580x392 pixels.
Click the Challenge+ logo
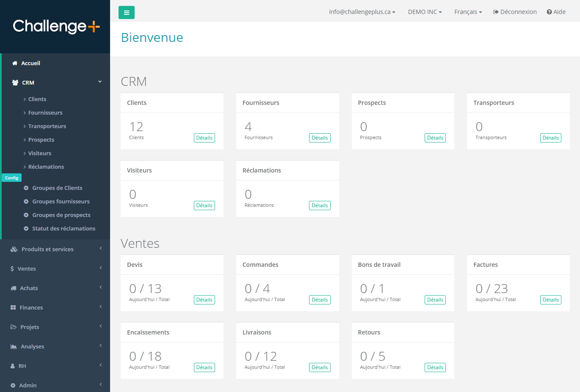point(56,27)
